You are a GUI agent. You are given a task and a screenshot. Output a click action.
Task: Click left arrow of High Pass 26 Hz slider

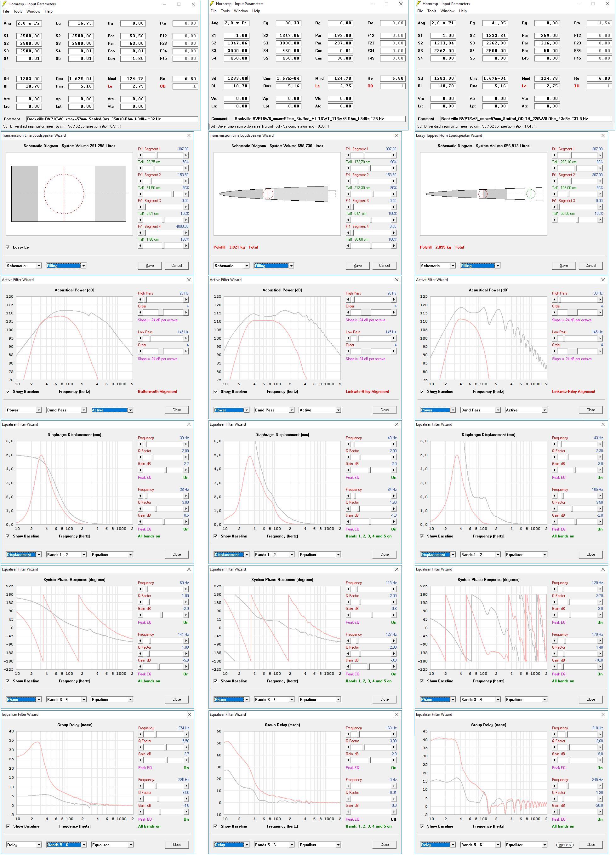pyautogui.click(x=348, y=299)
